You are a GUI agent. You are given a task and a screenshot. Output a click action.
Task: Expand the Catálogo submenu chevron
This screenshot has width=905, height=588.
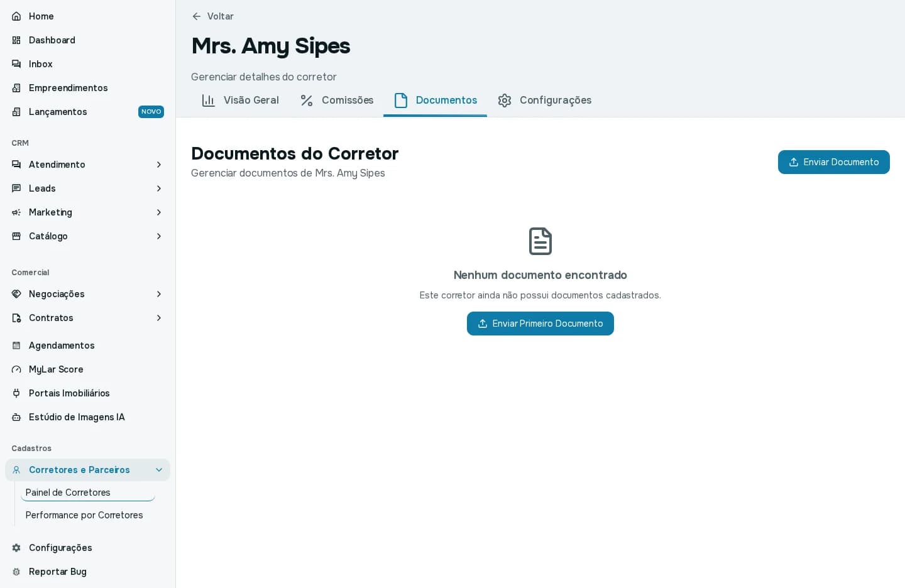click(159, 236)
